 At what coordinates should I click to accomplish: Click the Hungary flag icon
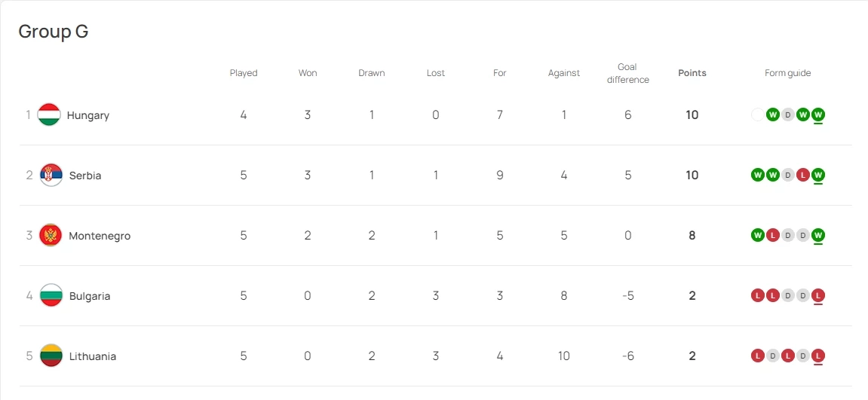pyautogui.click(x=49, y=115)
